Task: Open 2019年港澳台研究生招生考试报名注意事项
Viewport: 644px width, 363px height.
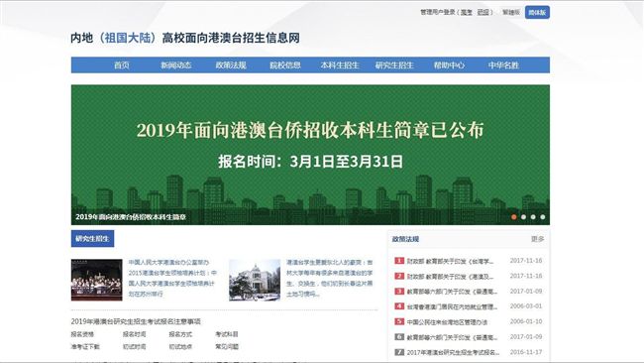Action: (x=136, y=321)
